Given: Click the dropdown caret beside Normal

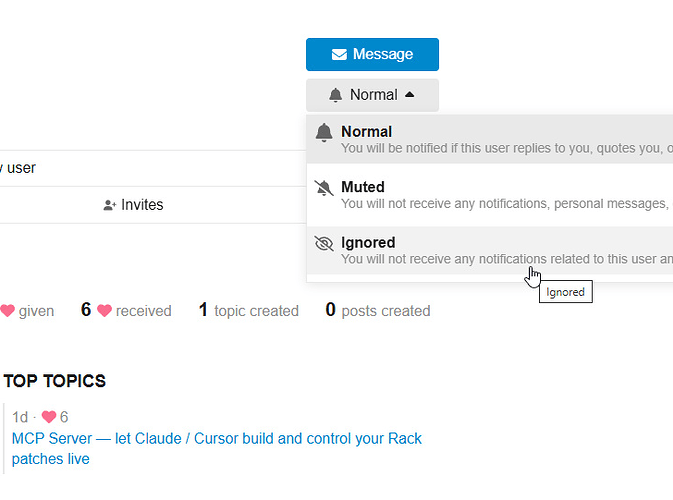Looking at the screenshot, I should [x=408, y=95].
